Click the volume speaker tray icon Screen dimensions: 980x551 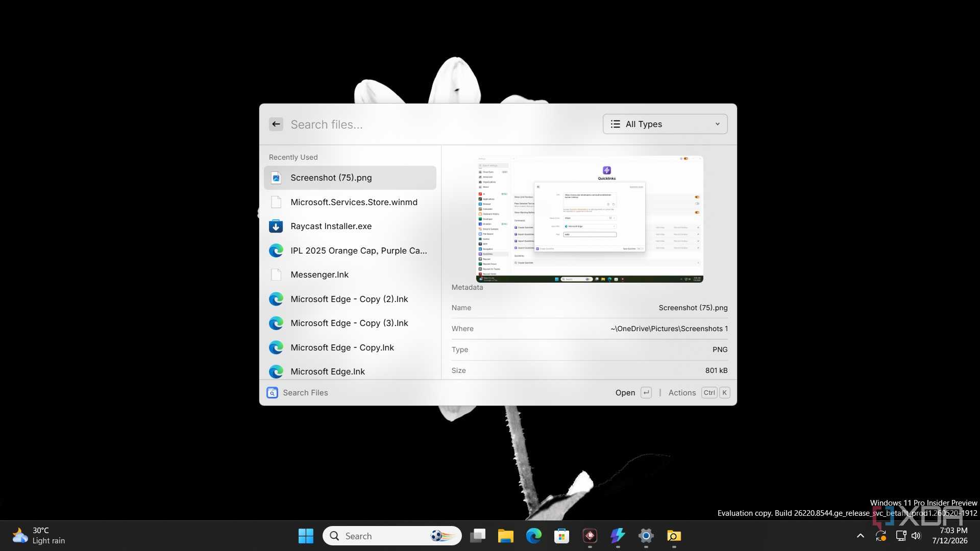pos(916,536)
